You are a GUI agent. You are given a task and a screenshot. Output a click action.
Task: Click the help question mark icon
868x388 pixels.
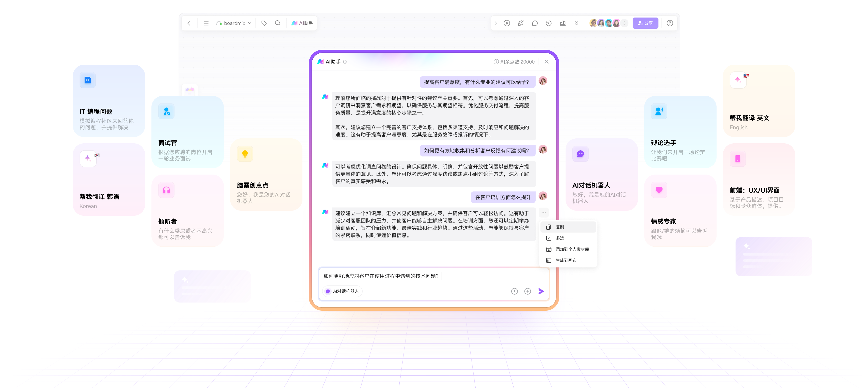pos(670,23)
